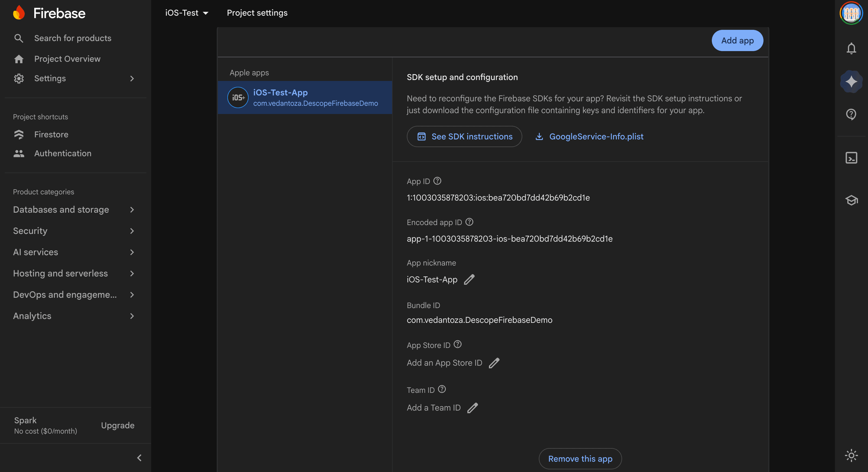Viewport: 868px width, 472px height.
Task: Click the search magnifier icon
Action: tap(19, 38)
